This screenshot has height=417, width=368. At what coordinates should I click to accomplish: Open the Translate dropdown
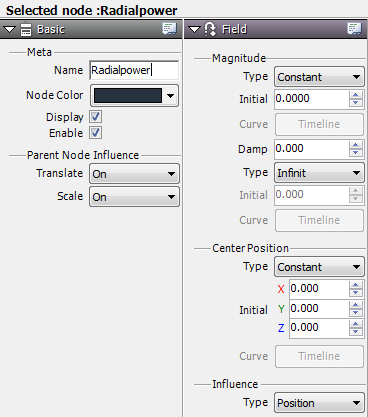[x=134, y=174]
